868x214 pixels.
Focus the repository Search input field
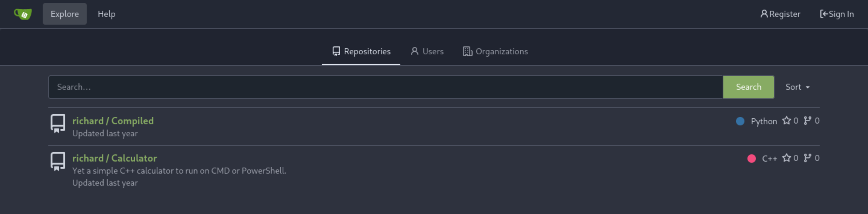(386, 87)
